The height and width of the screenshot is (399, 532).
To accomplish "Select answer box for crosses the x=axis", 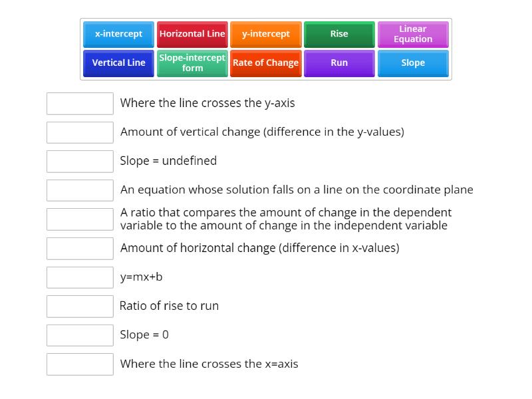I will 80,364.
